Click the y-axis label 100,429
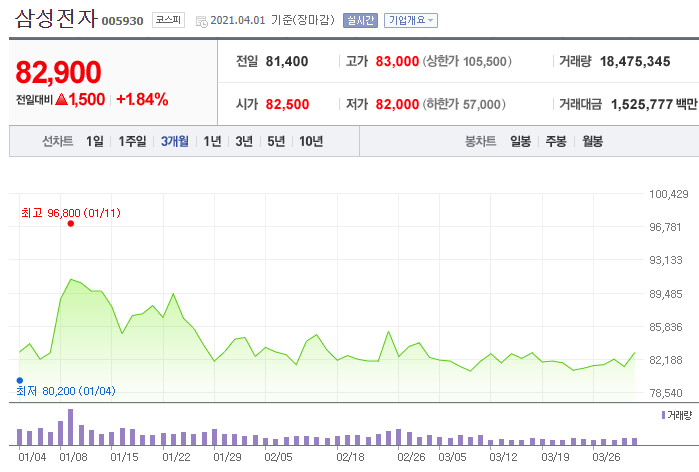 [669, 194]
